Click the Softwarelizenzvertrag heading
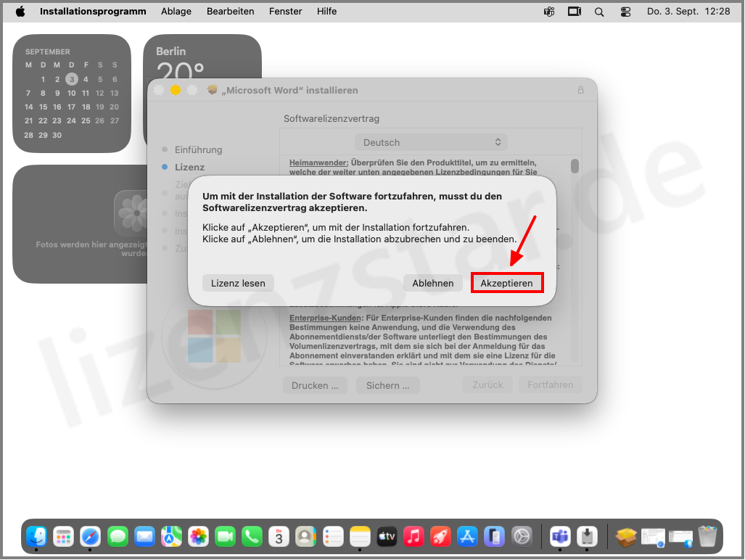This screenshot has height=560, width=745. 332,119
